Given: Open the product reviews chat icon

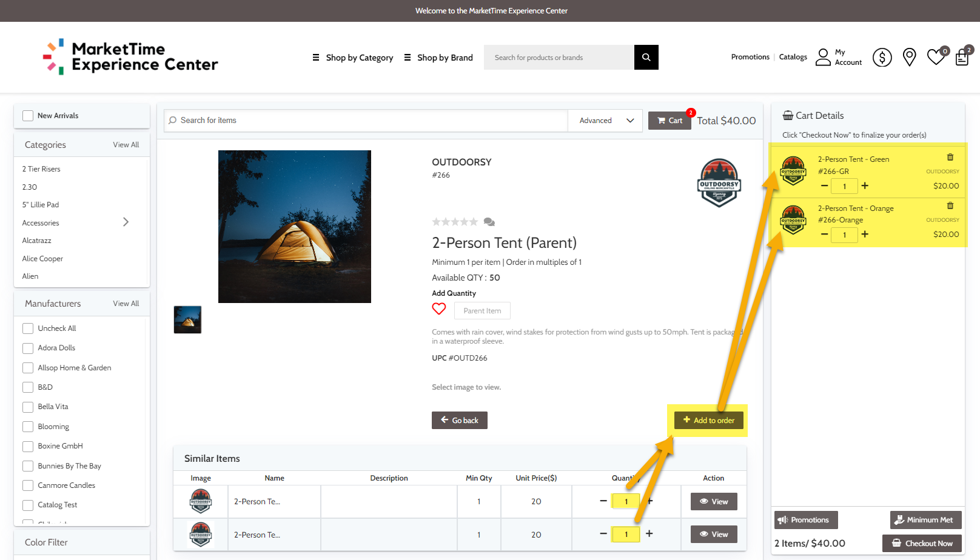Looking at the screenshot, I should (x=489, y=222).
